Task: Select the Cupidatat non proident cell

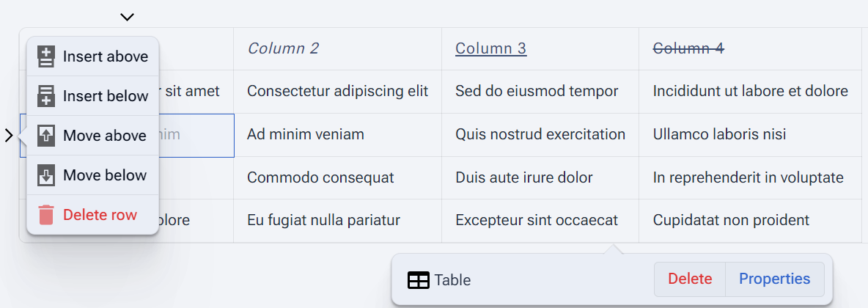Action: (749, 221)
